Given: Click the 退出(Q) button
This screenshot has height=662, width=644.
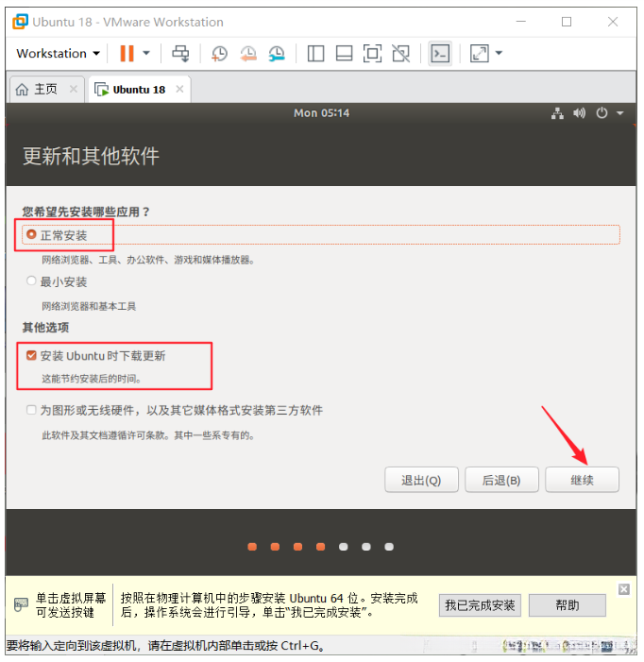Looking at the screenshot, I should pyautogui.click(x=421, y=480).
